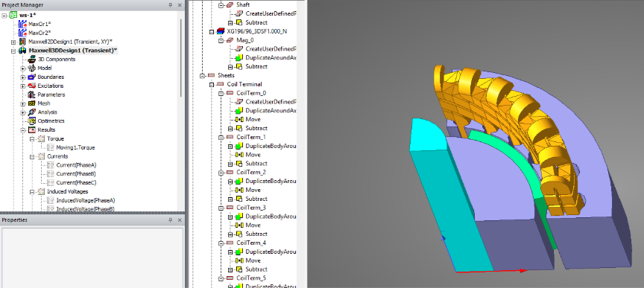644x288 pixels.
Task: Click the XG196/96_3DSF1.000_N material icon
Action: point(221,31)
